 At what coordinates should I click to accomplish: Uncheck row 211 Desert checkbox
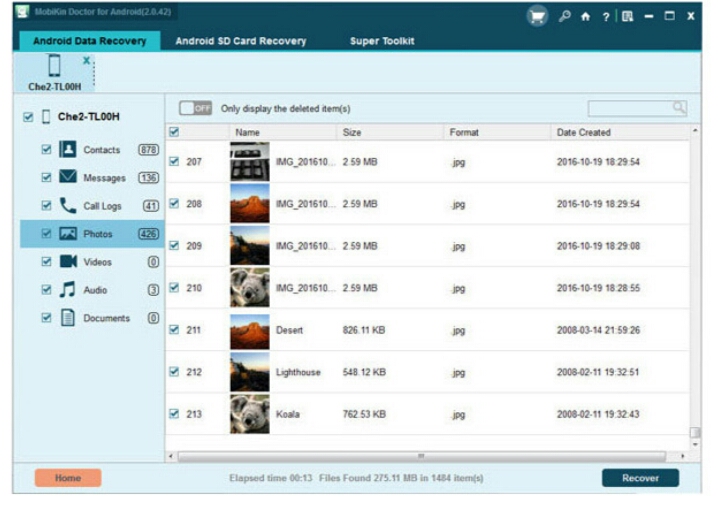point(175,329)
